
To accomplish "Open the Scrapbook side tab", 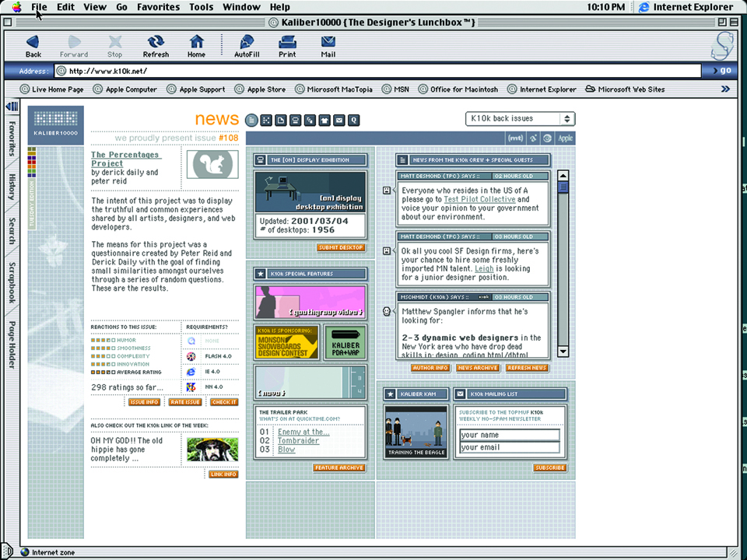I will pyautogui.click(x=12, y=283).
